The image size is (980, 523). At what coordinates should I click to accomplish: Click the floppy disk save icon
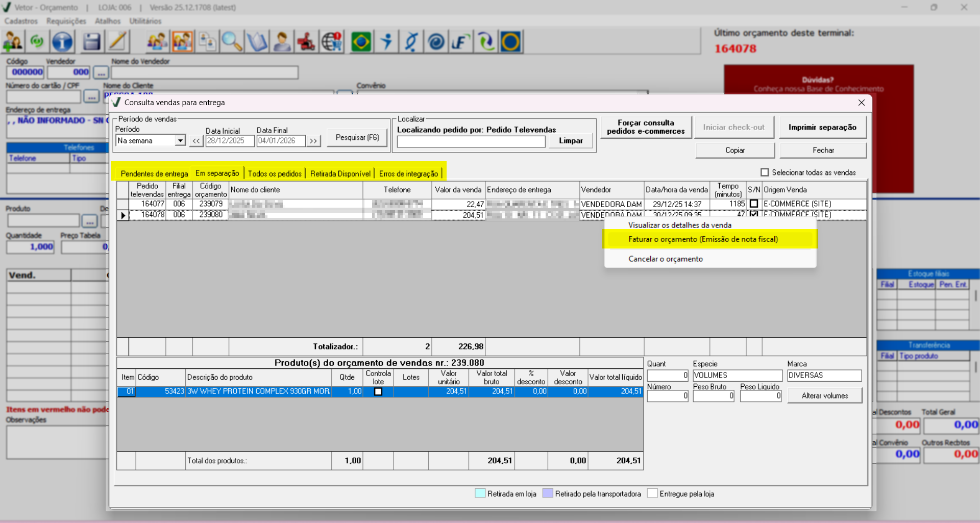tap(91, 42)
